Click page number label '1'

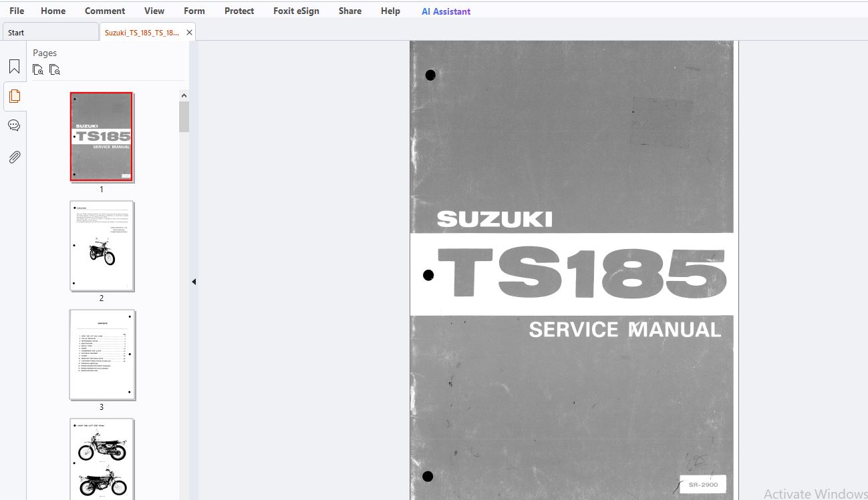[x=102, y=190]
